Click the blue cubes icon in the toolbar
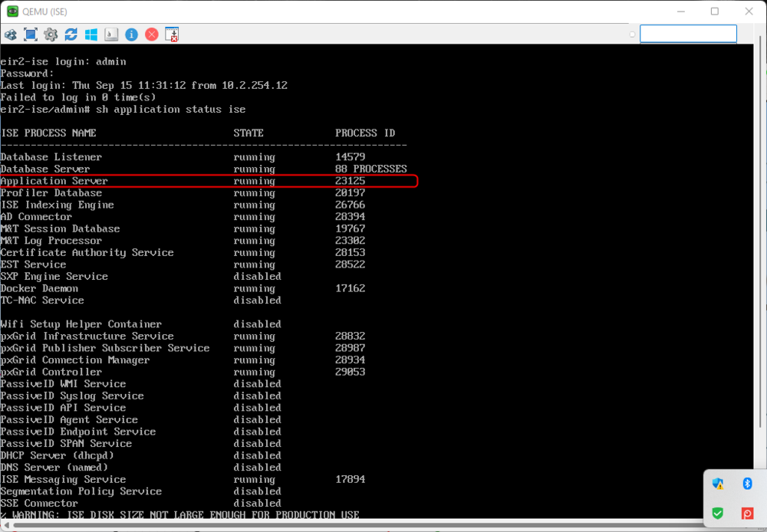The image size is (767, 532). click(10, 34)
